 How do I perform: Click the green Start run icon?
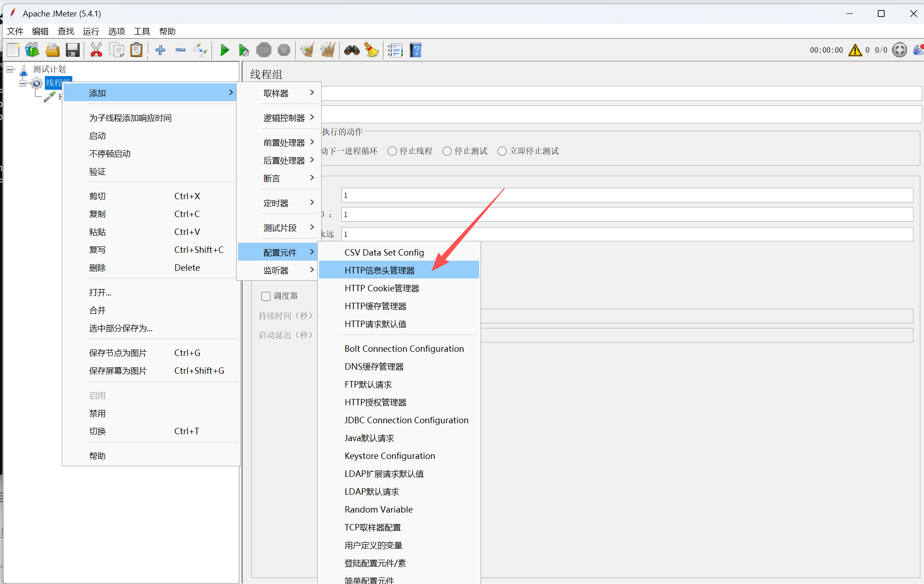pos(224,50)
